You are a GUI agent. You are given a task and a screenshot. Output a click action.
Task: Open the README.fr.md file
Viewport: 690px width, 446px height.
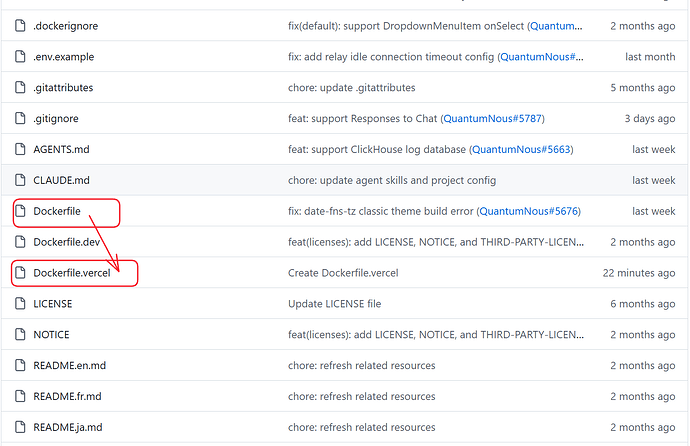(x=67, y=396)
